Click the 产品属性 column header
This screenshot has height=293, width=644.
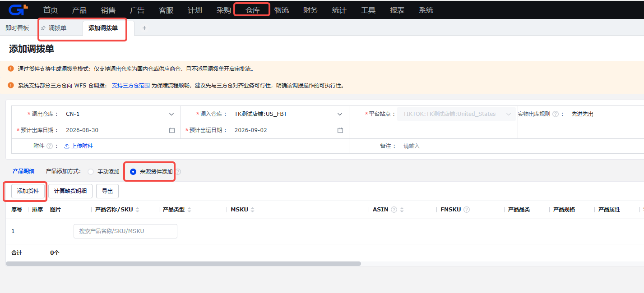(x=609, y=210)
